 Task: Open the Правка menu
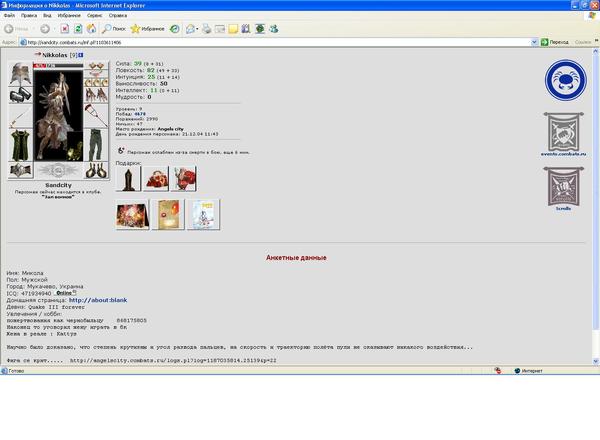(x=29, y=16)
